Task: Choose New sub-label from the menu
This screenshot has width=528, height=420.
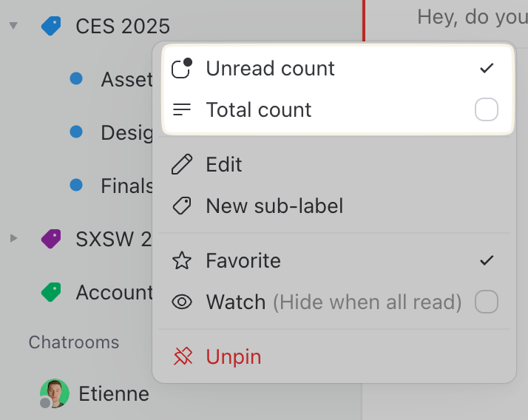Action: pos(274,206)
